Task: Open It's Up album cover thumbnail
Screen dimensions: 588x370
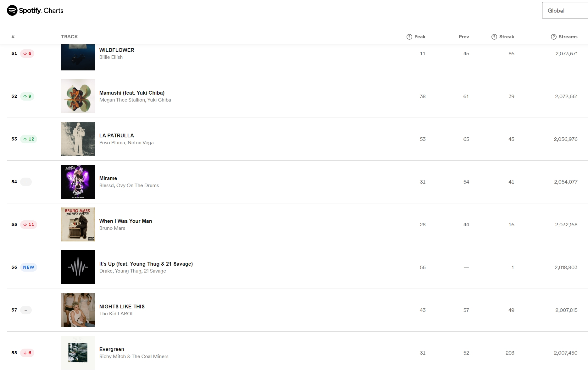Action: coord(78,267)
